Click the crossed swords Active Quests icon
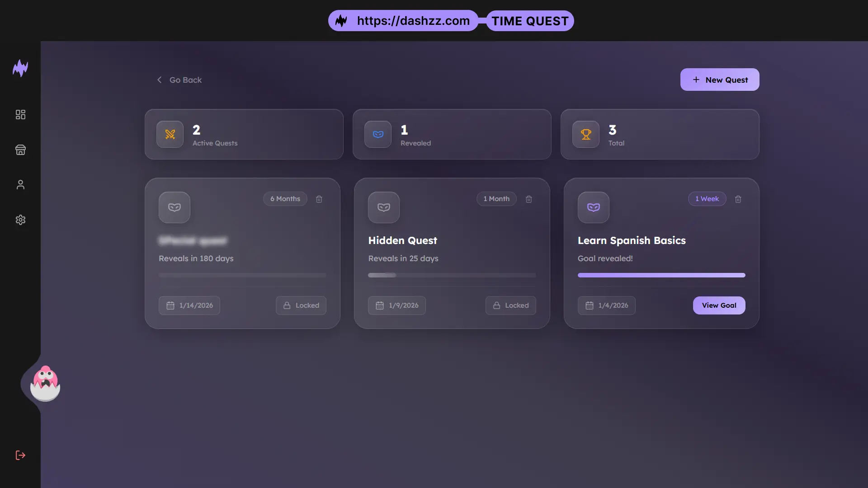Screen dimensions: 868x488 coord(170,134)
